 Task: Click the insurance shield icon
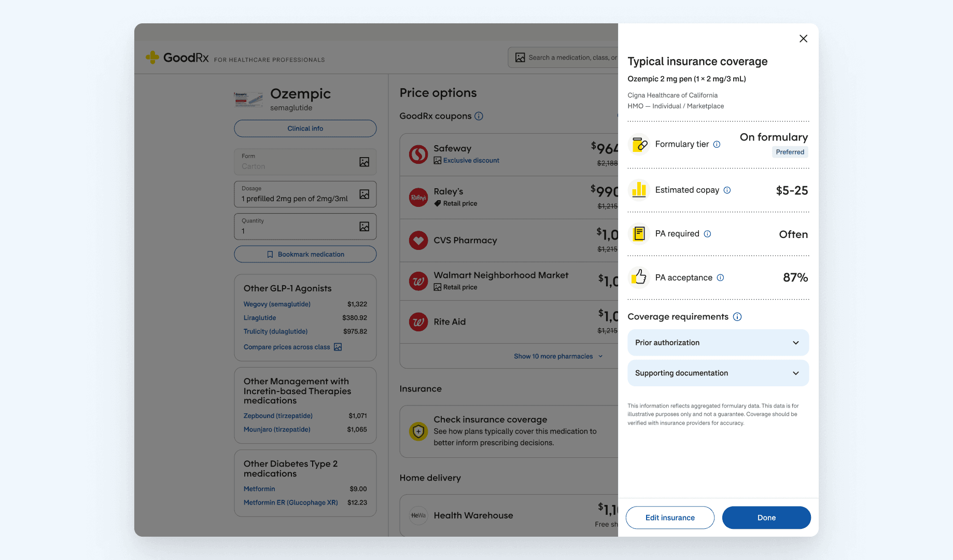click(418, 431)
